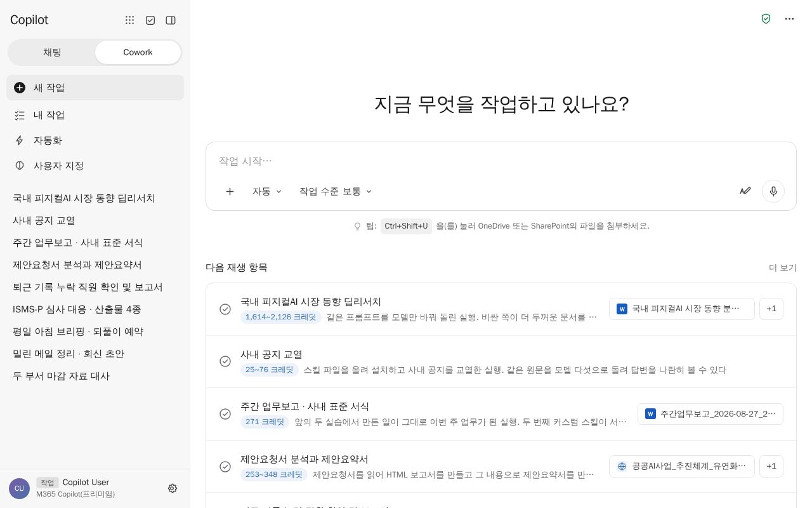Click the 271 크레딧 badge
The width and height of the screenshot is (812, 508).
point(265,422)
